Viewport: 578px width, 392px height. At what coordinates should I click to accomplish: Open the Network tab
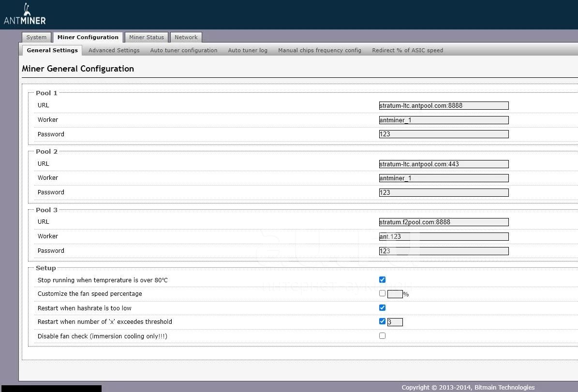point(186,37)
